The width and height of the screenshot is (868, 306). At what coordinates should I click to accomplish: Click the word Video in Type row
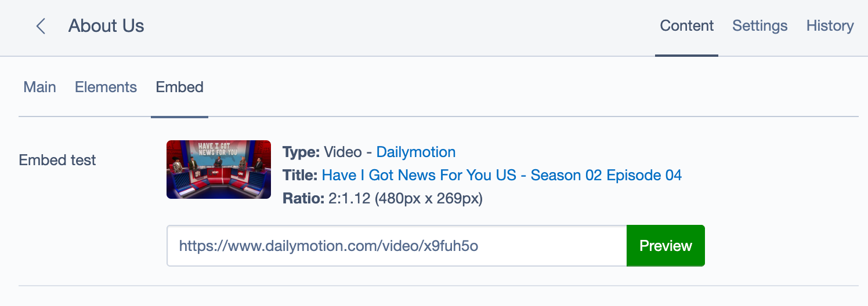point(344,152)
